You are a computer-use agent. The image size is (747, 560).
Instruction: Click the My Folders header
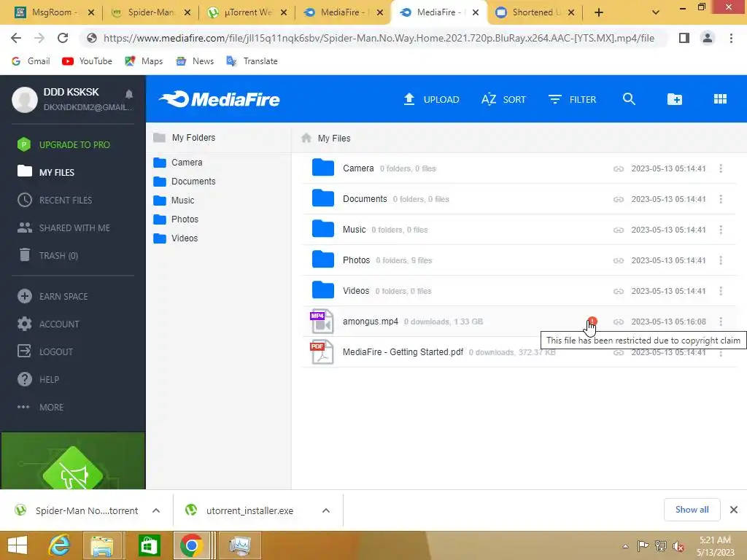[x=185, y=138]
